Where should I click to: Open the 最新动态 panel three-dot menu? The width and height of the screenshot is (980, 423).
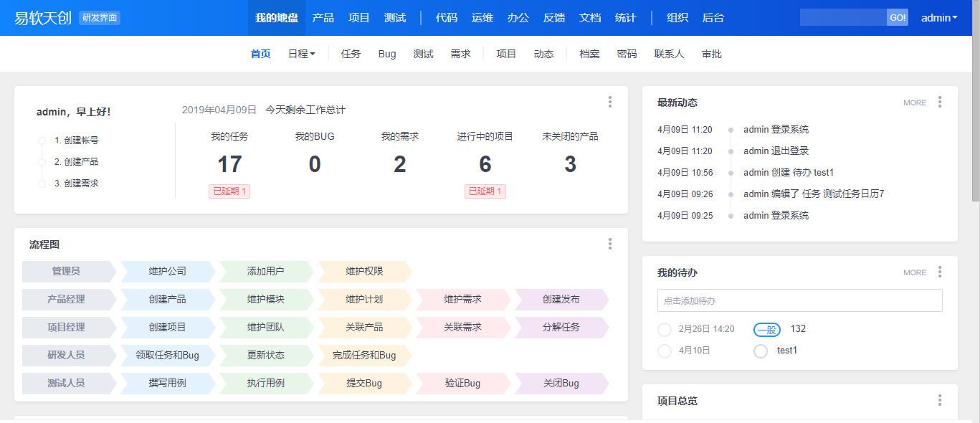[x=940, y=103]
